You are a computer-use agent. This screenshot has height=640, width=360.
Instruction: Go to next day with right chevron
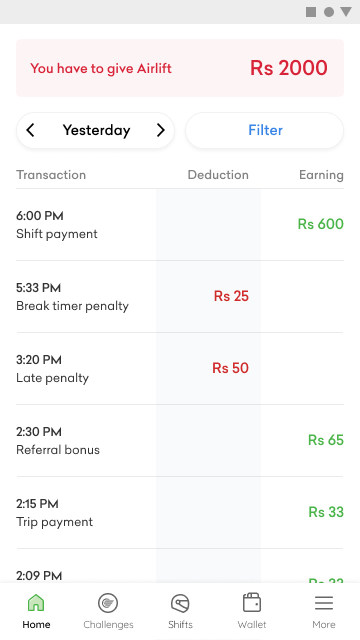pyautogui.click(x=161, y=130)
